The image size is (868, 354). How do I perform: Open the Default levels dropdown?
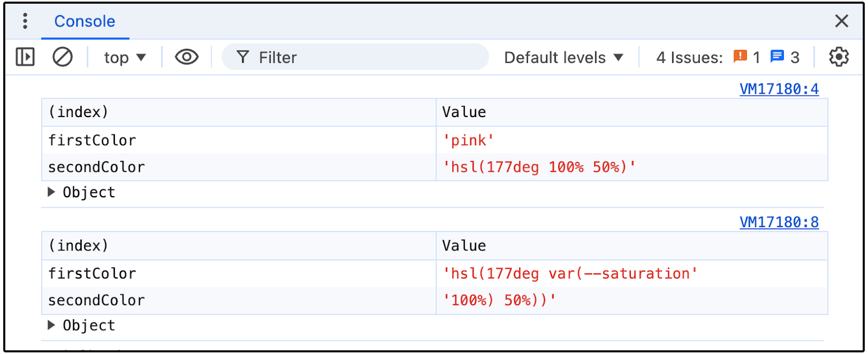(564, 57)
